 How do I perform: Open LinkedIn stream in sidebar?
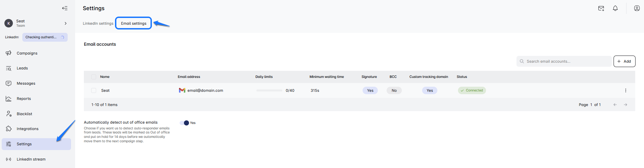point(31,159)
